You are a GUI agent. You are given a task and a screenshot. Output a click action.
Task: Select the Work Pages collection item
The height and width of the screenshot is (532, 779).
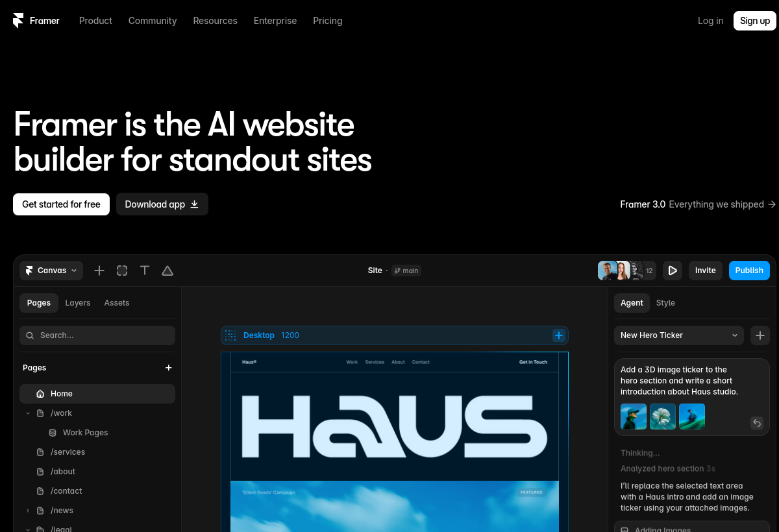pyautogui.click(x=85, y=433)
